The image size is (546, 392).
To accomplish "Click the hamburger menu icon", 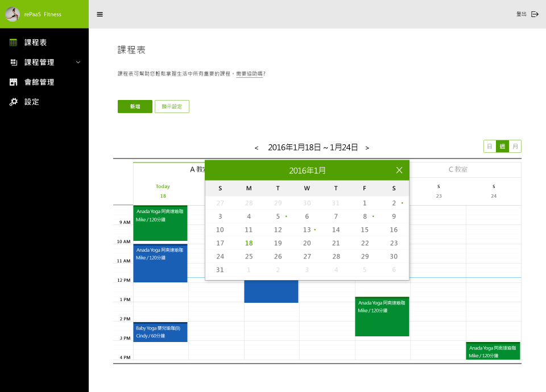I will point(100,14).
